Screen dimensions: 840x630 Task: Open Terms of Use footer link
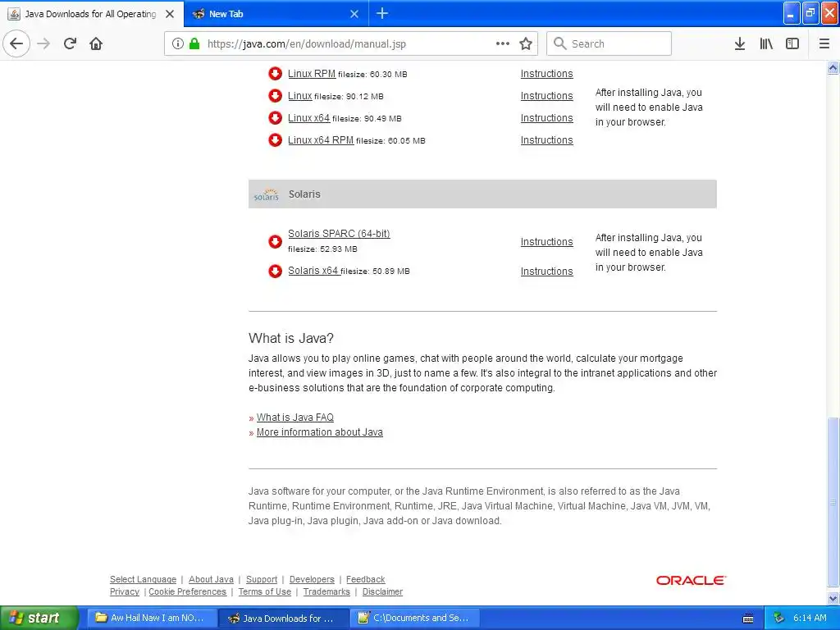265,591
